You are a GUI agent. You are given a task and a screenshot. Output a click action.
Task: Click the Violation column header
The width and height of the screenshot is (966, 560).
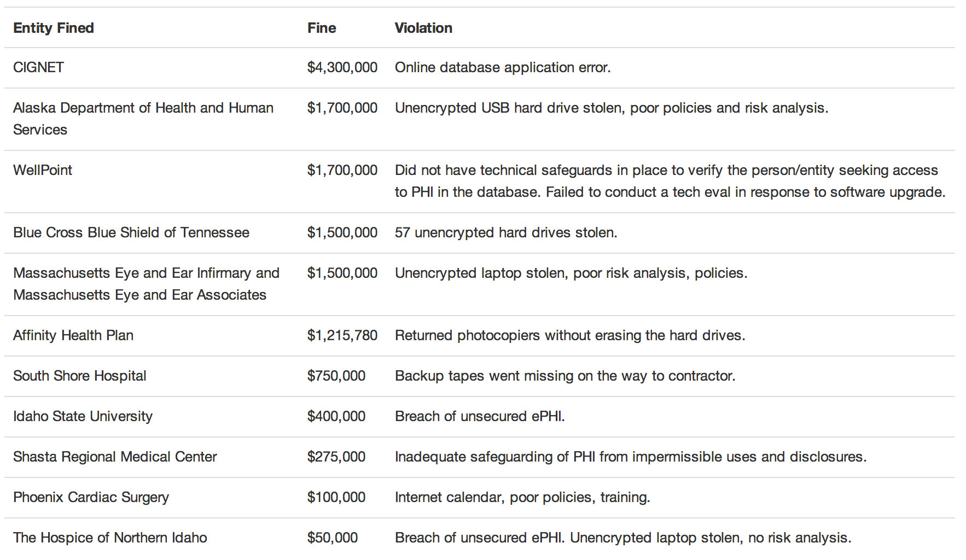[423, 28]
